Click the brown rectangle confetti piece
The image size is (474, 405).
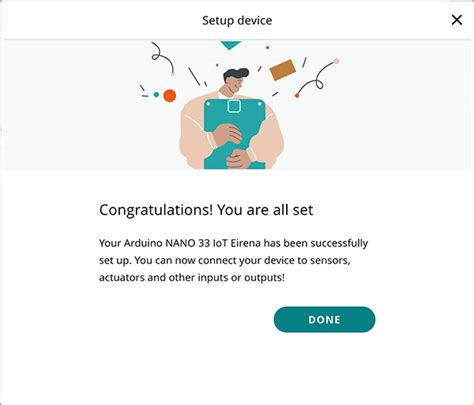tap(283, 70)
